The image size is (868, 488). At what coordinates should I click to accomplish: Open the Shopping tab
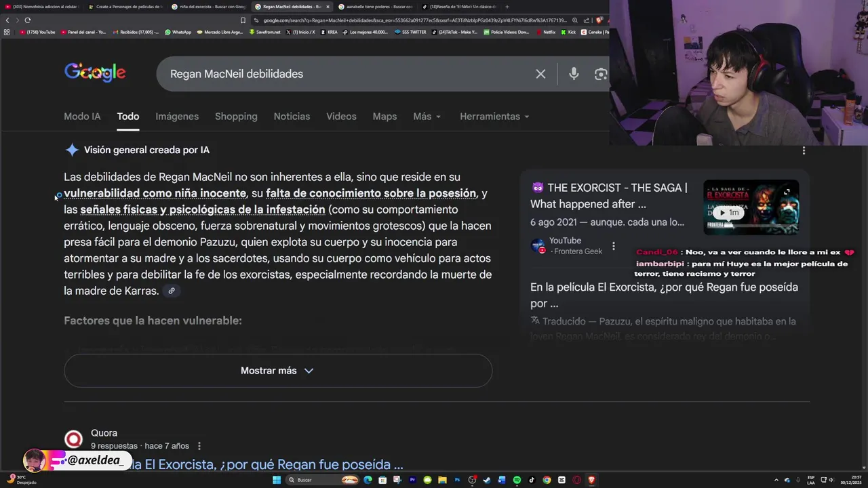click(x=236, y=117)
